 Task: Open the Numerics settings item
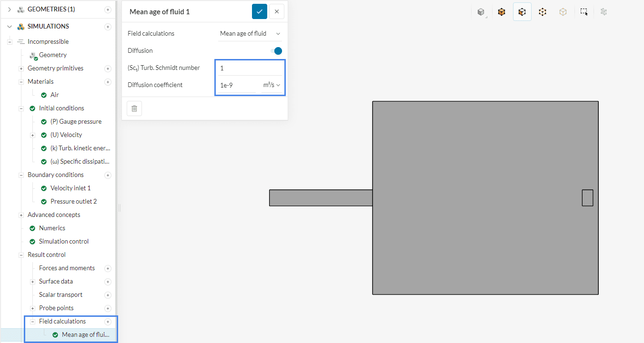click(x=52, y=228)
